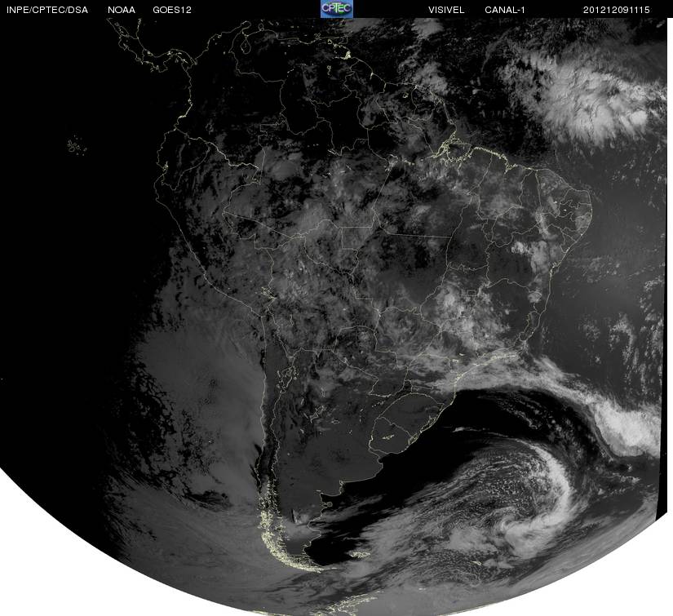Click the CANAL-1 label

coord(505,10)
